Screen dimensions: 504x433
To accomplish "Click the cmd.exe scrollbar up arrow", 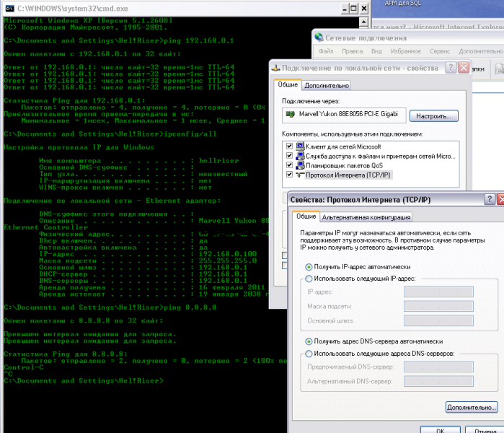I will (363, 22).
